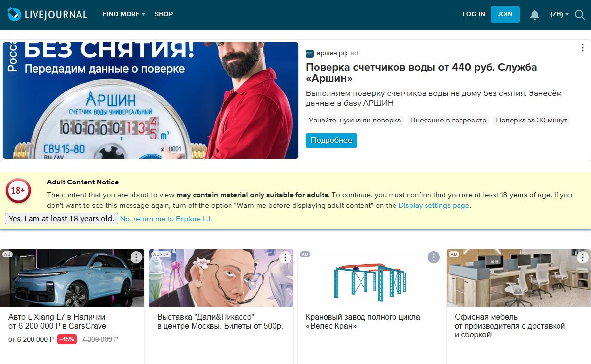Click the "от 6 200 000 ₽" price

click(x=31, y=339)
